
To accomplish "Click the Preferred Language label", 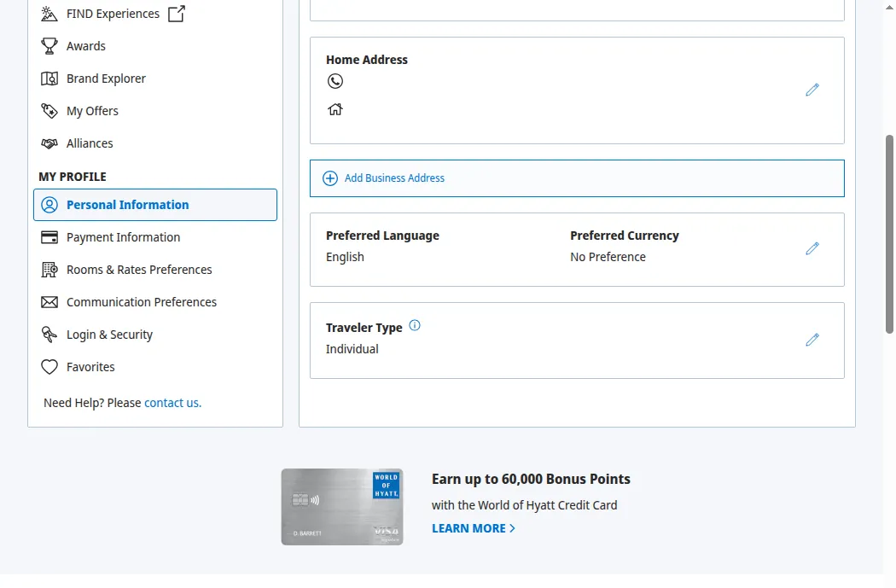I will coord(382,236).
